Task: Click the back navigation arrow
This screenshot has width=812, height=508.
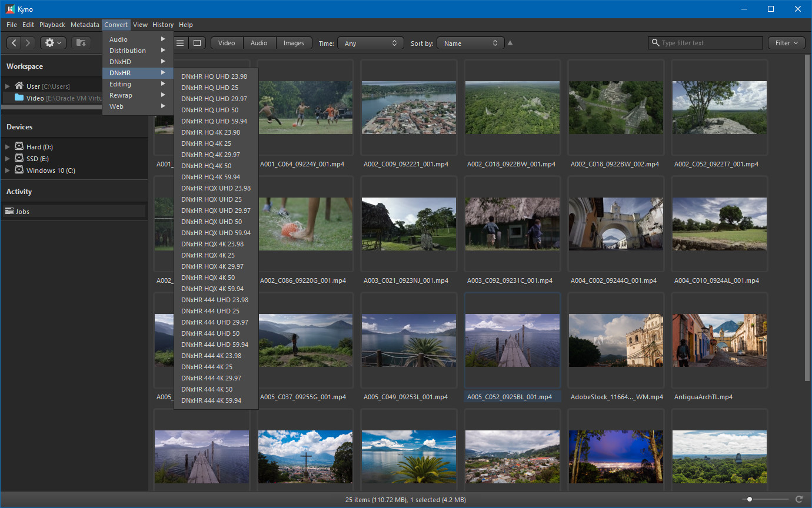Action: pos(14,43)
